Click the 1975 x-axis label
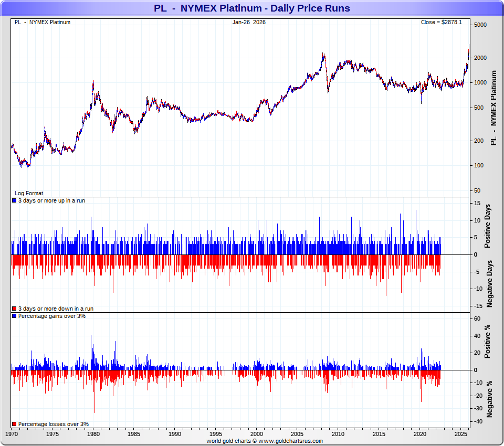This screenshot has width=504, height=446. [52, 434]
